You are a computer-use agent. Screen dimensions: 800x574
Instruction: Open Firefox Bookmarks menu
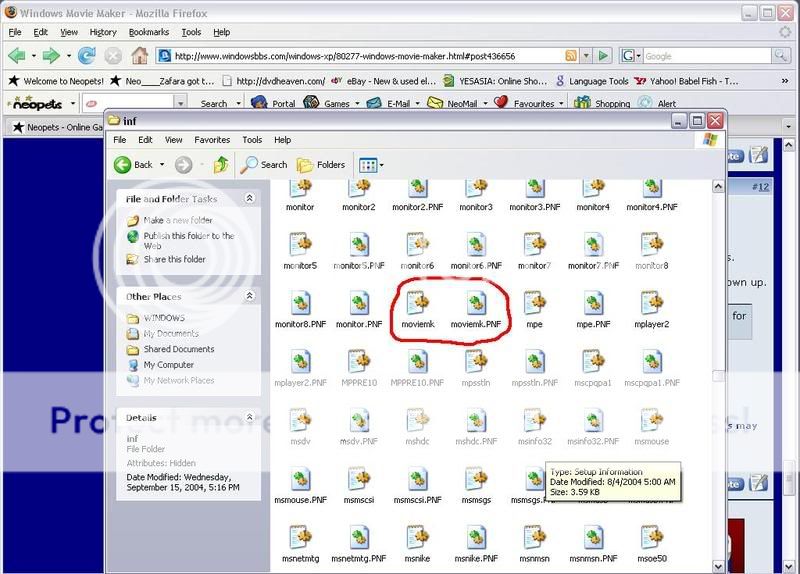[x=148, y=32]
